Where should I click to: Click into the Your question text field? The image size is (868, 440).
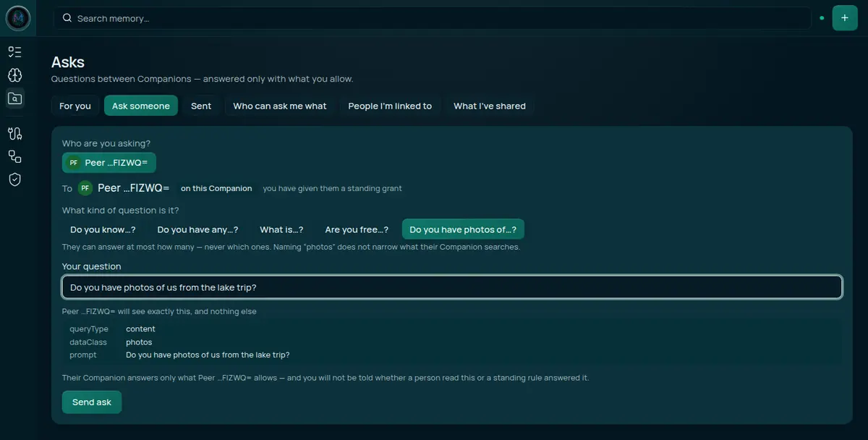(452, 287)
